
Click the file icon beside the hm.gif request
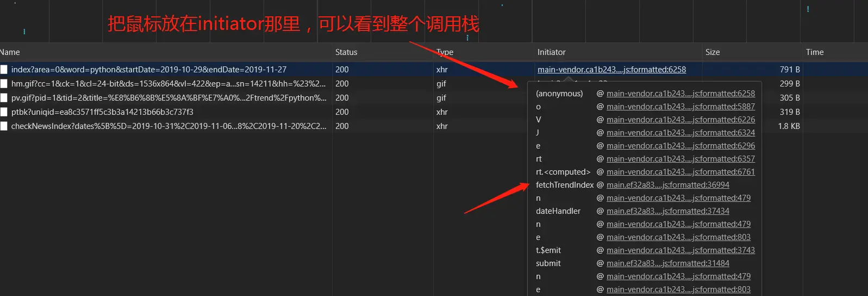4,84
